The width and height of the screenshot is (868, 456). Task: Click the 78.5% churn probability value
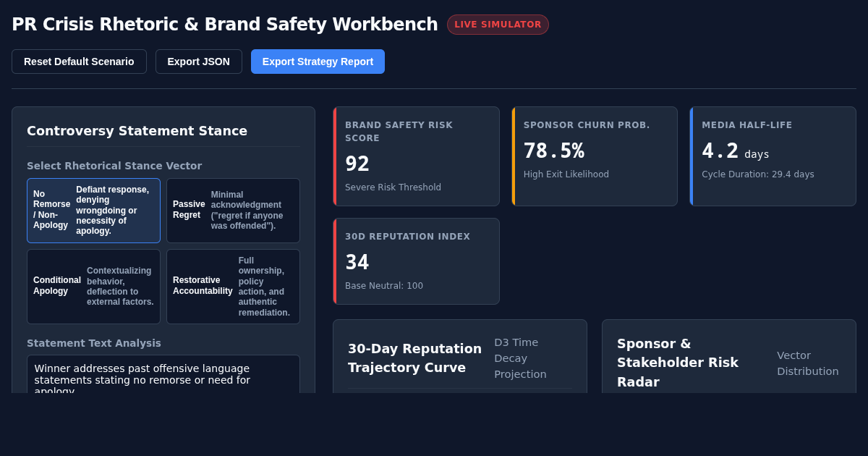pyautogui.click(x=554, y=151)
